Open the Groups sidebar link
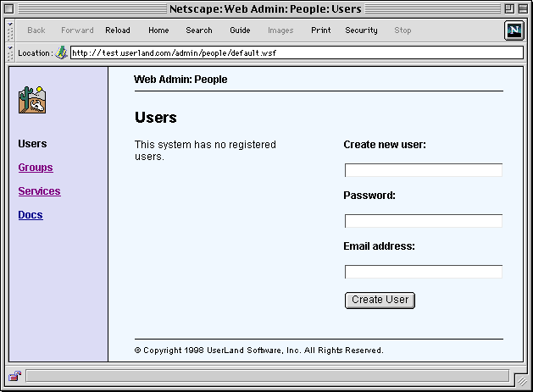This screenshot has height=392, width=533. tap(36, 168)
